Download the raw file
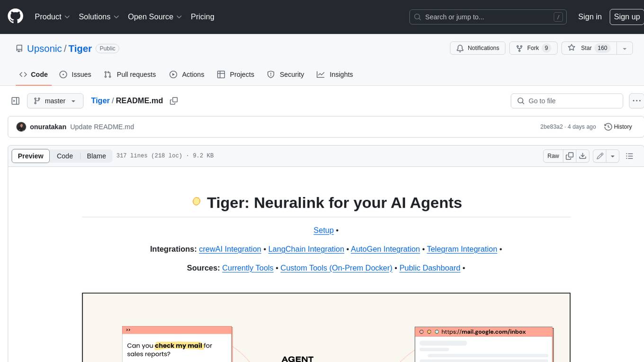Viewport: 644px width, 362px height. pos(583,156)
